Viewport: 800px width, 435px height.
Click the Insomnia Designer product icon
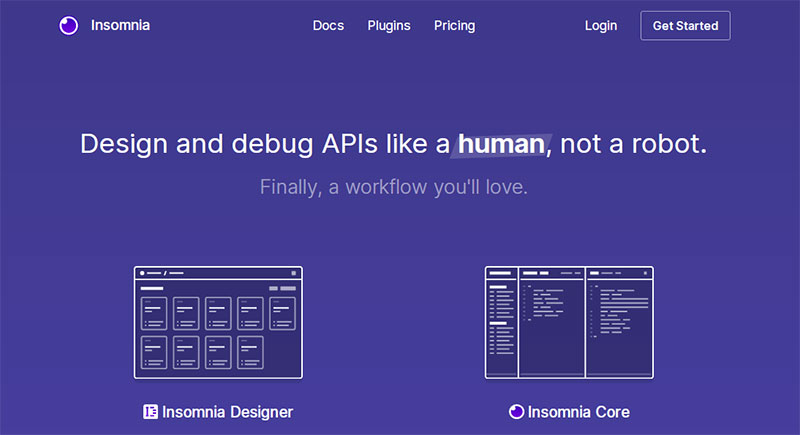click(x=151, y=412)
